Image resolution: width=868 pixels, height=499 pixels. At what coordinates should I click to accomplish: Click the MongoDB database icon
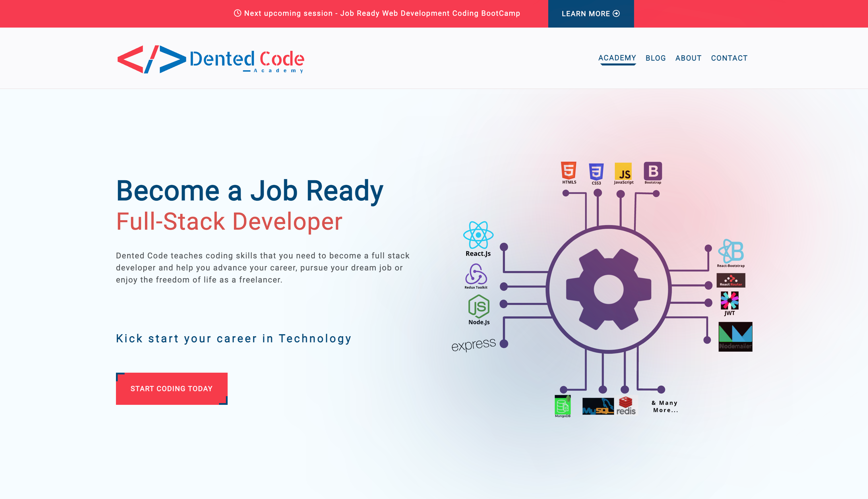563,405
